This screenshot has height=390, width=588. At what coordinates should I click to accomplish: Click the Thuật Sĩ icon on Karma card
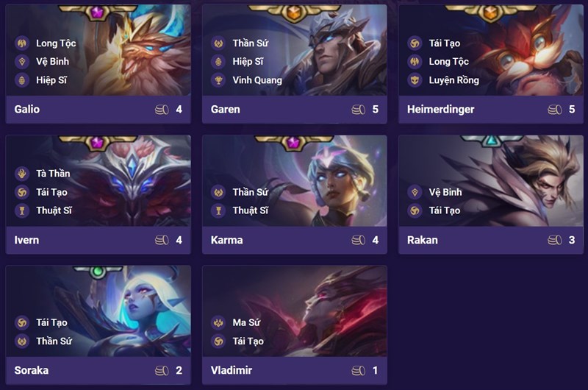(218, 210)
